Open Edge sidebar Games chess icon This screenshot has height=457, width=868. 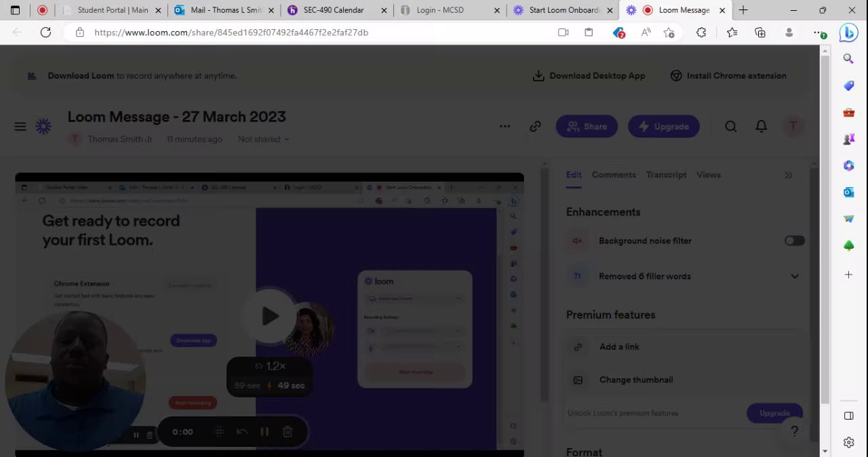click(x=848, y=139)
